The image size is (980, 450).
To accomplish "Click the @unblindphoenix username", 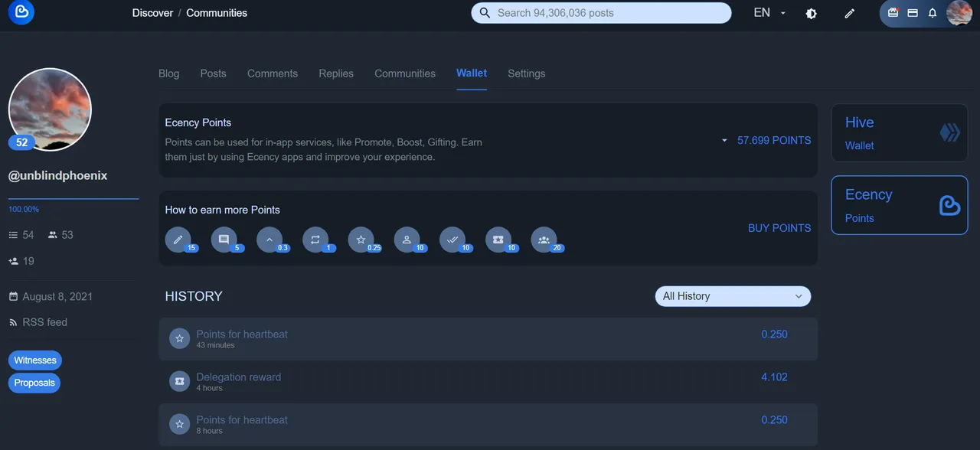I will [57, 175].
